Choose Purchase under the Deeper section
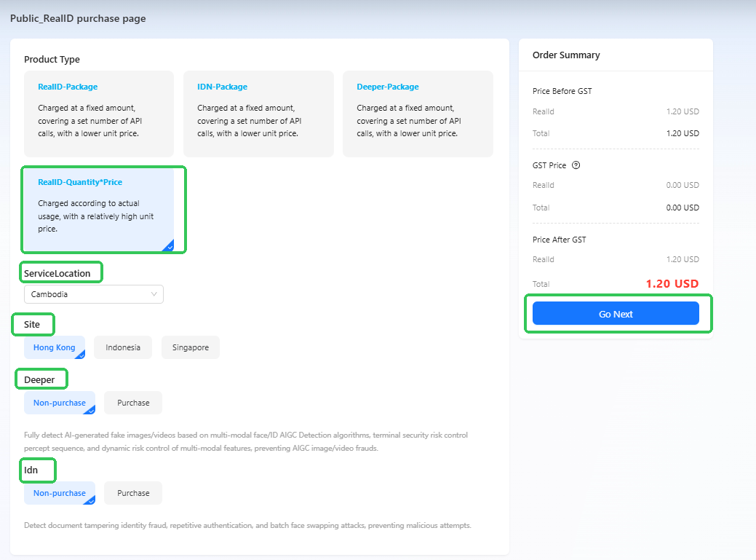This screenshot has height=560, width=756. [133, 403]
